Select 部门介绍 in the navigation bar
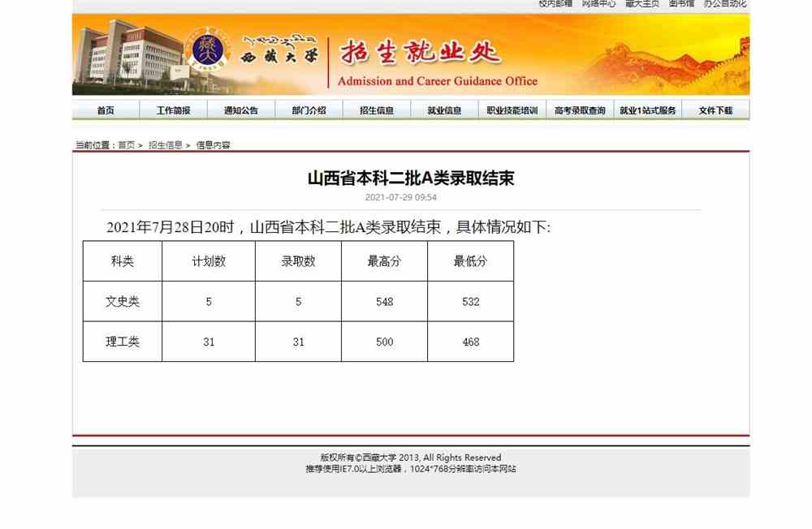The image size is (812, 529). [x=309, y=110]
